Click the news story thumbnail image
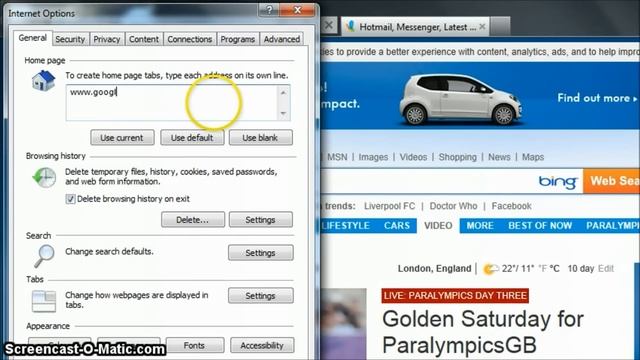The height and width of the screenshot is (360, 640). [x=344, y=324]
